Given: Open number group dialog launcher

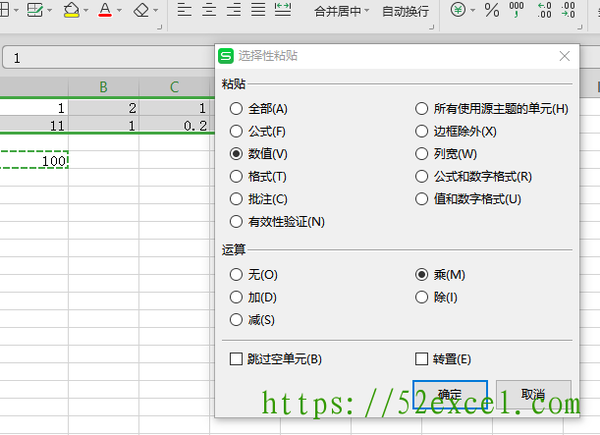Looking at the screenshot, I should [580, 27].
